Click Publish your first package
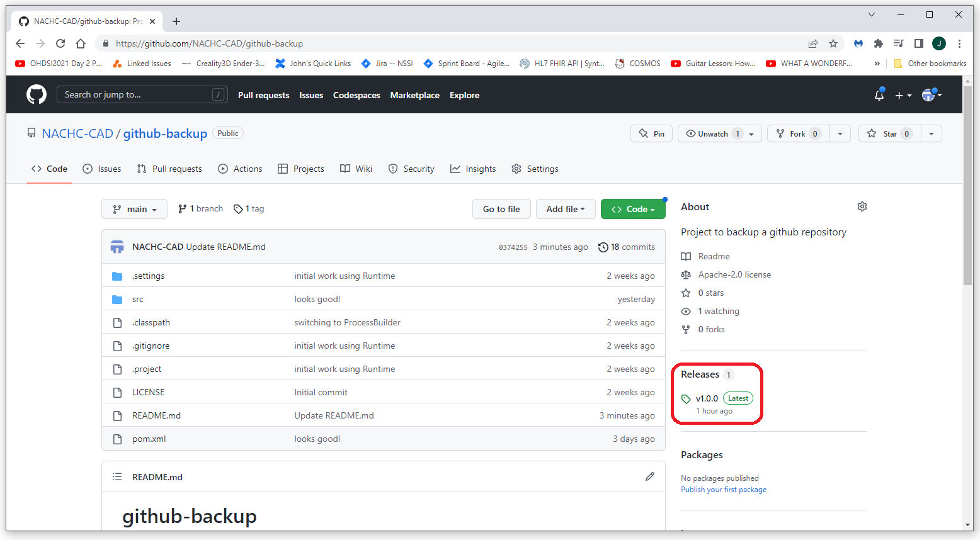 coord(724,490)
